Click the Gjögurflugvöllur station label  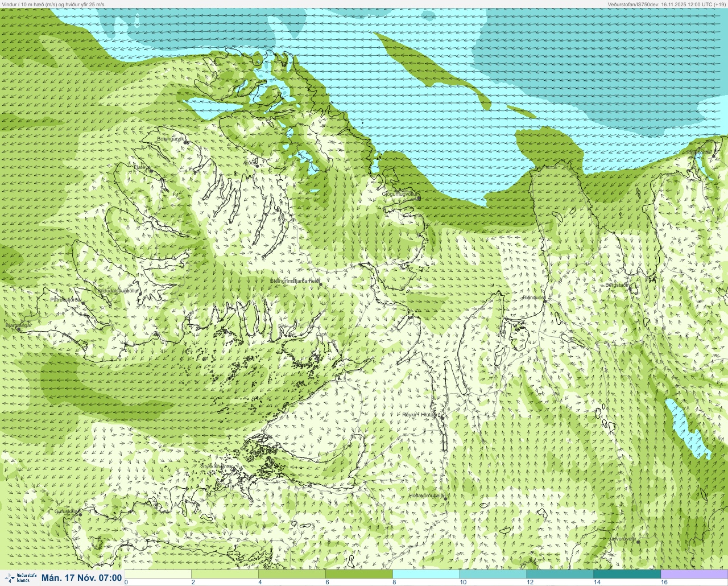pyautogui.click(x=400, y=194)
